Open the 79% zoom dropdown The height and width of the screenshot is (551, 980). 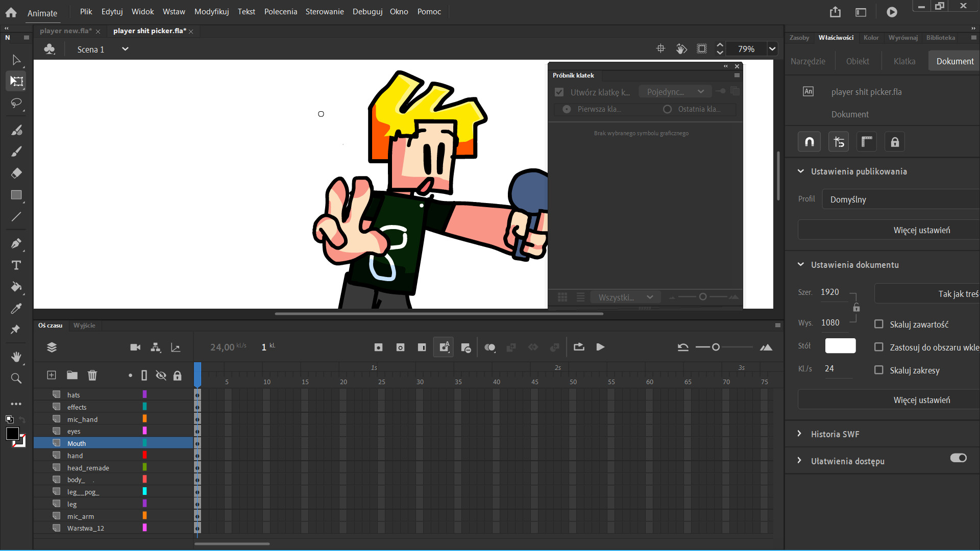coord(772,48)
